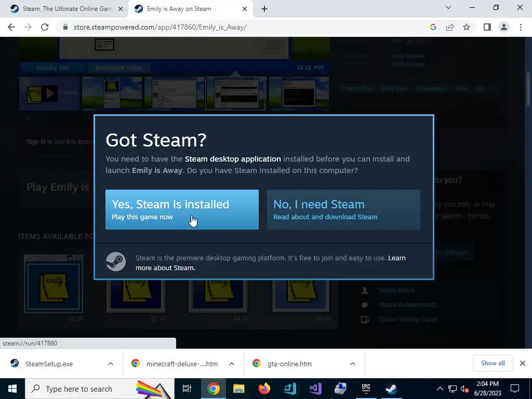Show hidden system tray icons
Viewport: 532px width, 399px height.
(440, 389)
